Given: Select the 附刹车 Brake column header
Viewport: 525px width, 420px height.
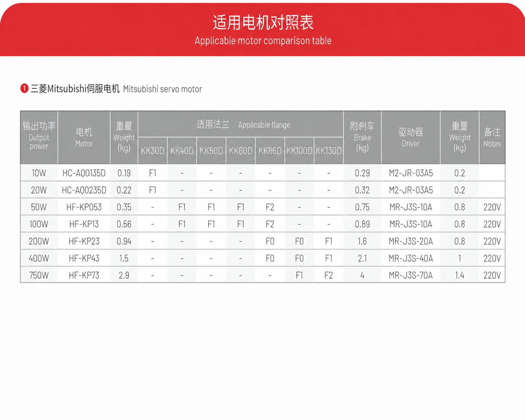Looking at the screenshot, I should [x=362, y=137].
